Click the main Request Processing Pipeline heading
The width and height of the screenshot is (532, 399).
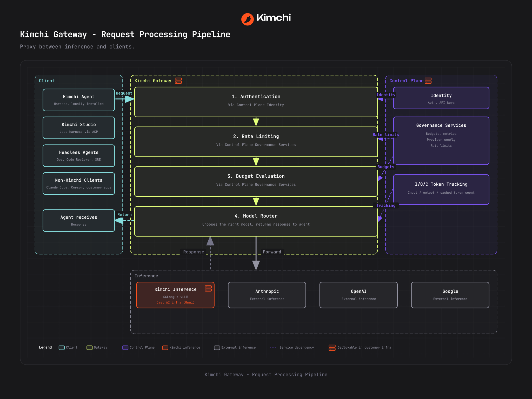point(125,34)
